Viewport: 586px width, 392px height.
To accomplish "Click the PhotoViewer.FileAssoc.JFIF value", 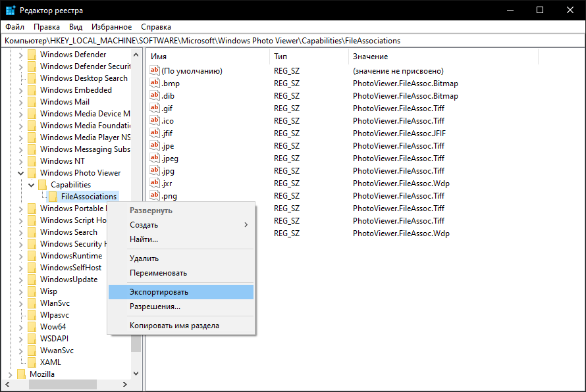I will [399, 134].
